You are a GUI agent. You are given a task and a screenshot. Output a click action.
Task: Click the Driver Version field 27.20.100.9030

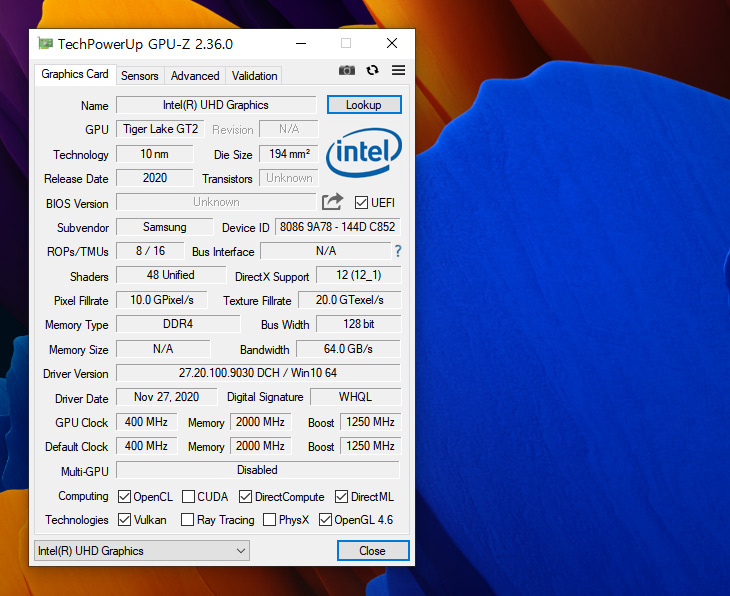[x=258, y=373]
